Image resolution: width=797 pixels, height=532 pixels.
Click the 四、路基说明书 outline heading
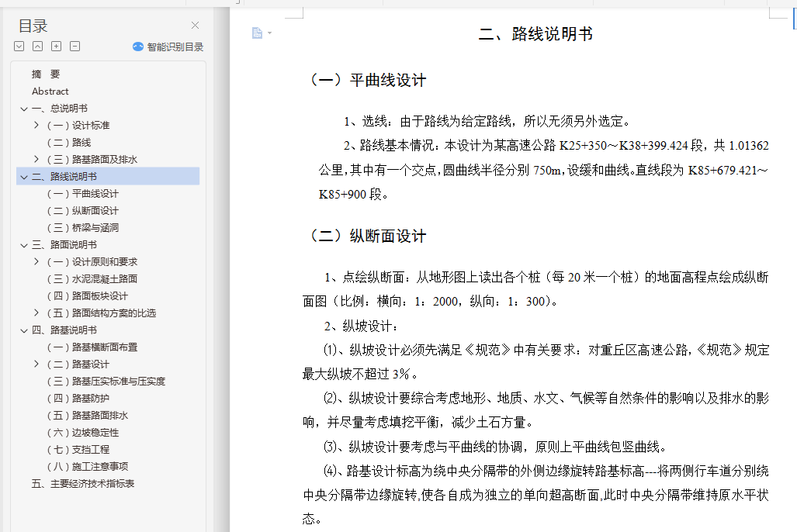pyautogui.click(x=64, y=330)
